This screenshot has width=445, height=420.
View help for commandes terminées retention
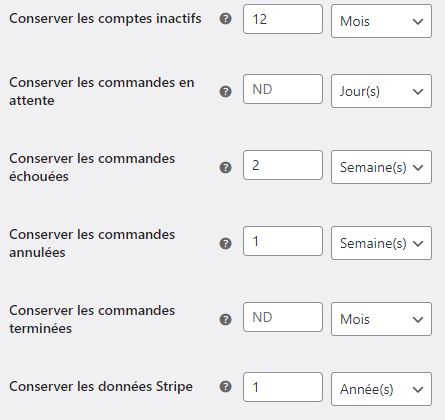[226, 319]
